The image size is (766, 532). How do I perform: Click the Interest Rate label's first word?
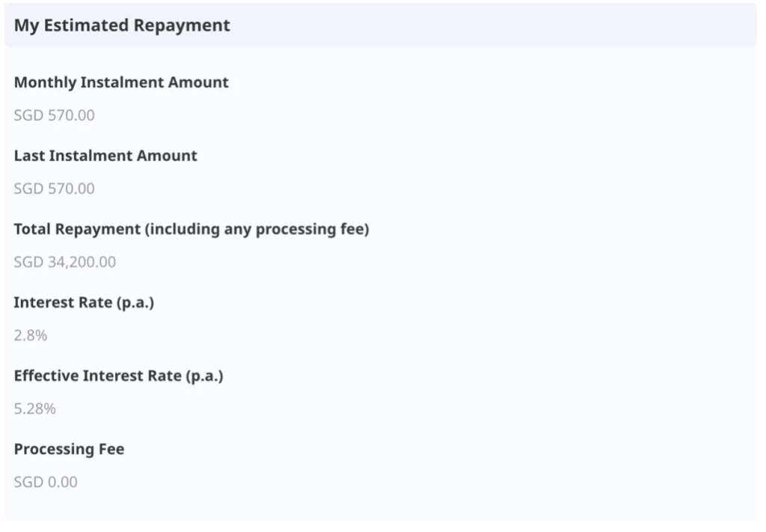(x=39, y=302)
